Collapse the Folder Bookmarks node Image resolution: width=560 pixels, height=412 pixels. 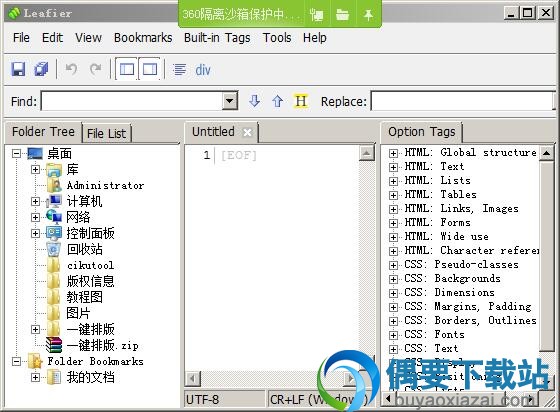16,361
